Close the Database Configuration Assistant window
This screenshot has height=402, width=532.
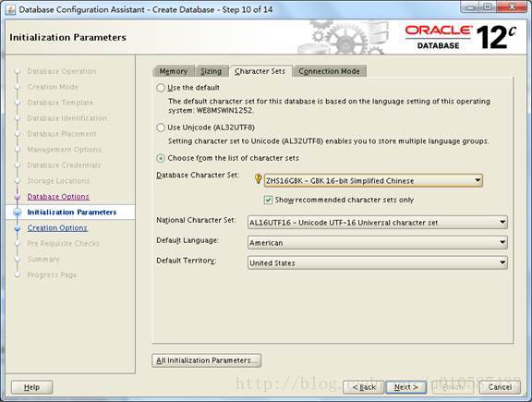coord(512,7)
